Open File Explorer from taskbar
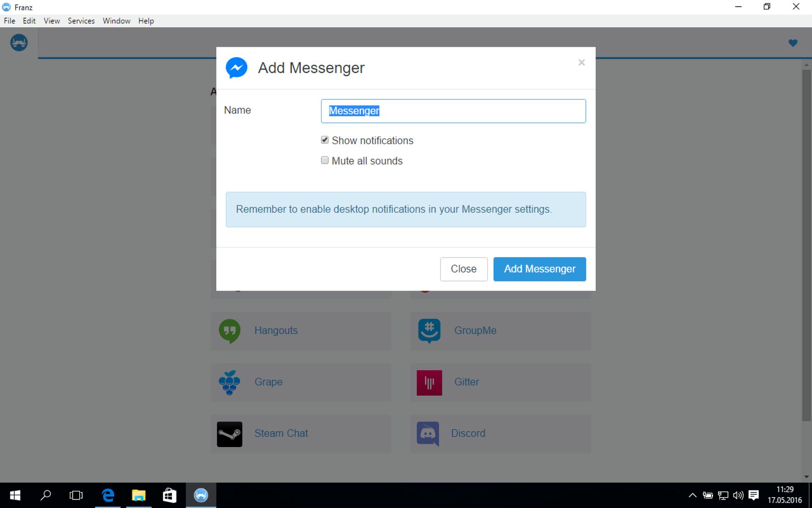Viewport: 812px width, 508px height. 139,495
